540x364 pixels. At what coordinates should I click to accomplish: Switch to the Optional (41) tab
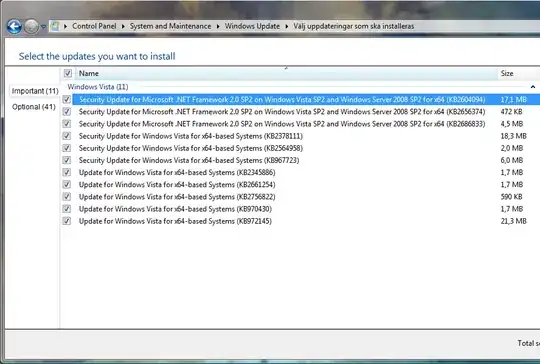click(34, 107)
